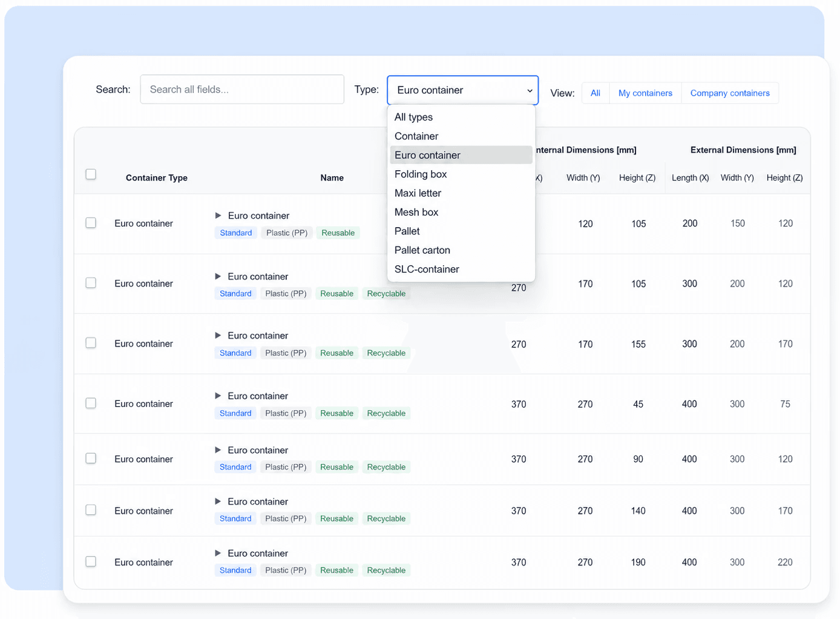Click the Plastic (PP) tag in the internal height 155 row
The width and height of the screenshot is (840, 619).
[x=286, y=353]
